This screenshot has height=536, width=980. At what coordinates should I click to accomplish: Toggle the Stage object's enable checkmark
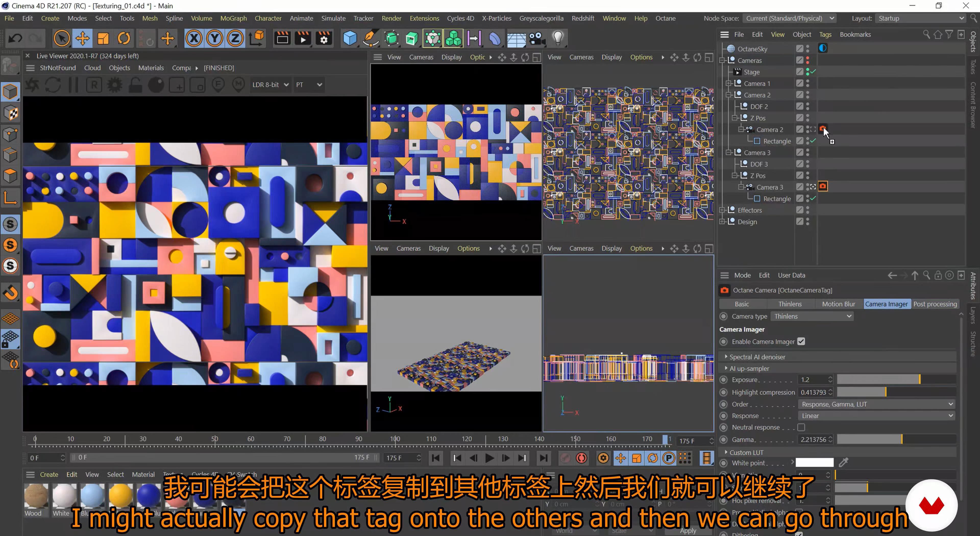coord(813,72)
